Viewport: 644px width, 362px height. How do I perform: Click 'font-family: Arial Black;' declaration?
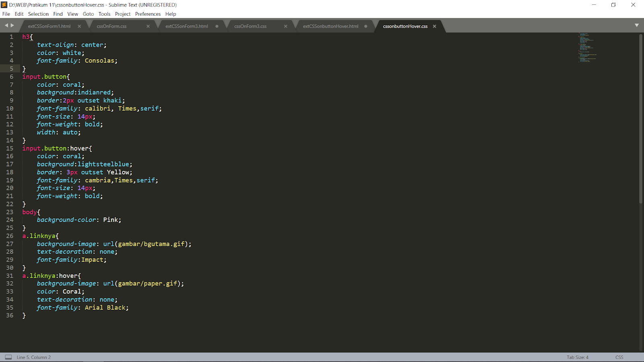click(83, 307)
